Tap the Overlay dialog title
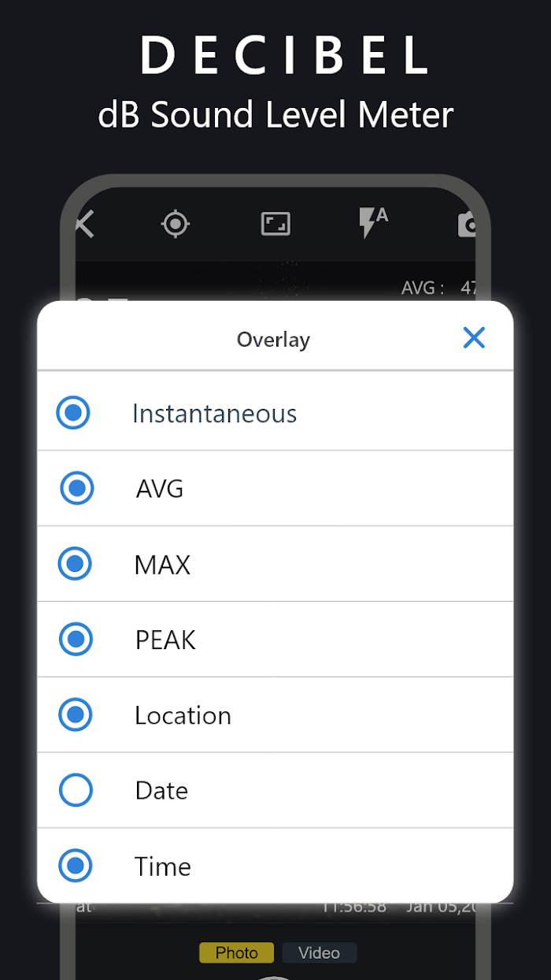This screenshot has height=980, width=551. pyautogui.click(x=273, y=340)
